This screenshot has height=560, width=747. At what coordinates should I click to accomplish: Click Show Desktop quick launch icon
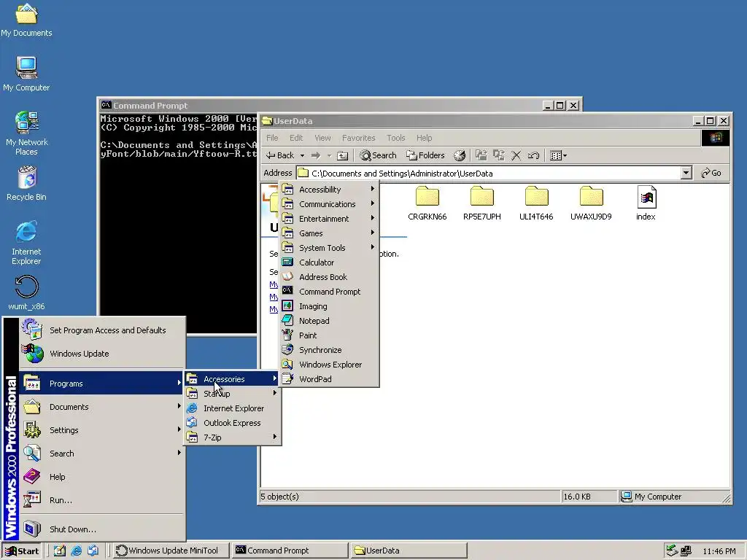[59, 551]
